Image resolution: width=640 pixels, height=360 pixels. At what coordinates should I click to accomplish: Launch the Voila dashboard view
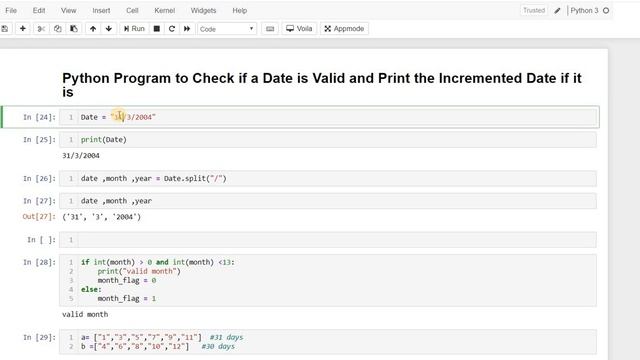299,29
